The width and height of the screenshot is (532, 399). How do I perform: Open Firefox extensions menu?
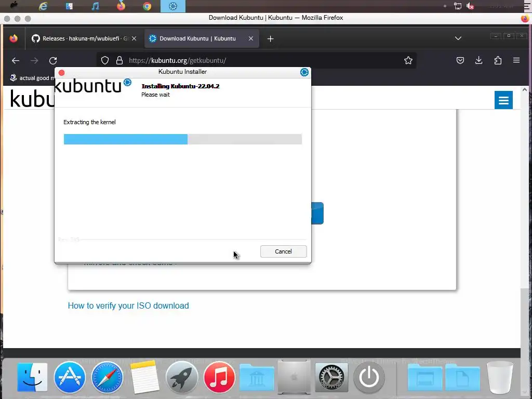(498, 60)
